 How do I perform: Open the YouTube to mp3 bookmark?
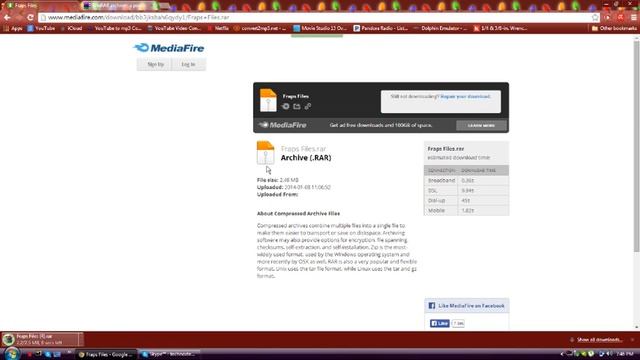coord(114,29)
